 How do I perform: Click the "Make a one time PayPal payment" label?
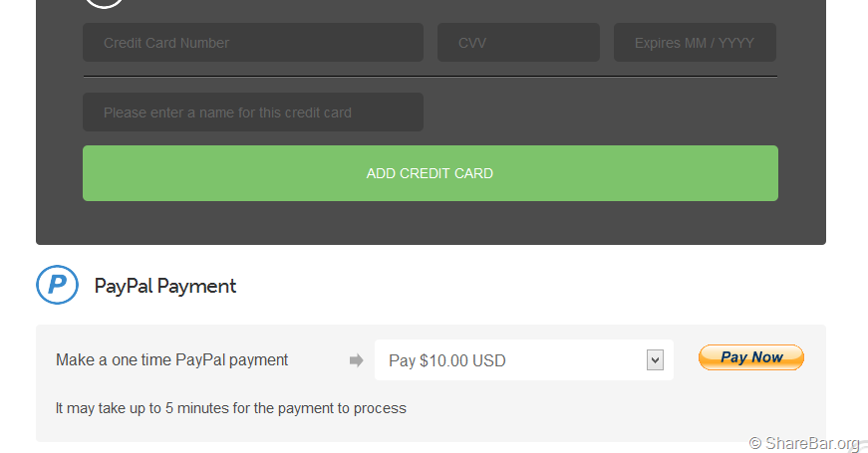[x=172, y=360]
